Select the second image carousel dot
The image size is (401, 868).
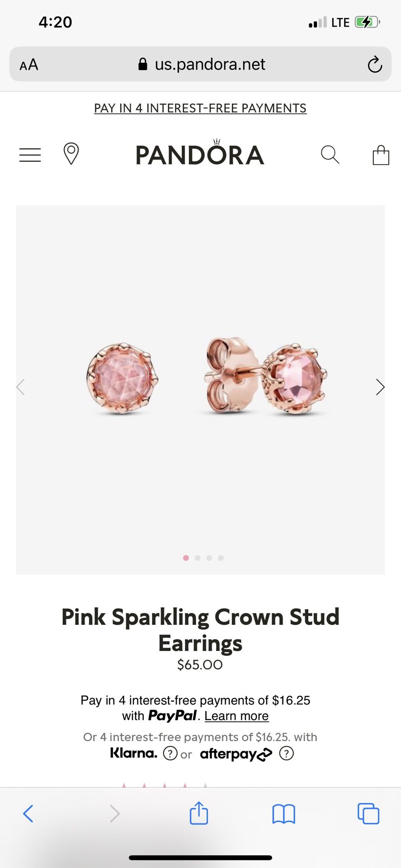pyautogui.click(x=198, y=558)
